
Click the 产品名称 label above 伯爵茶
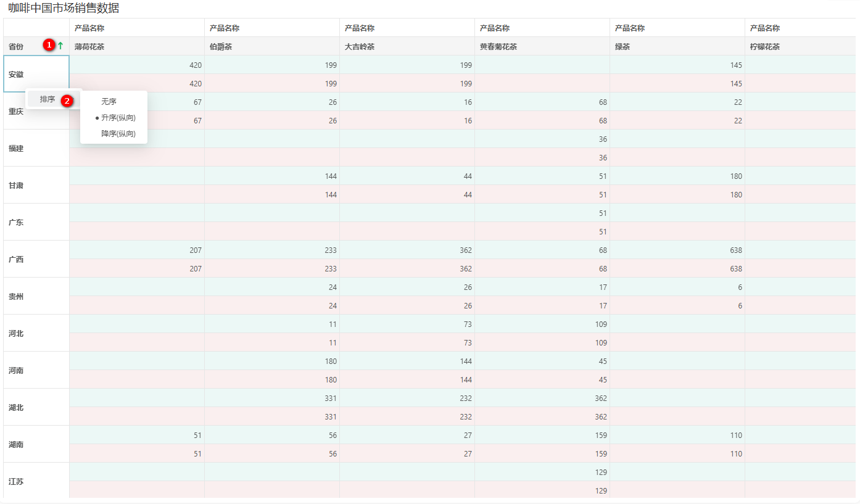(225, 28)
